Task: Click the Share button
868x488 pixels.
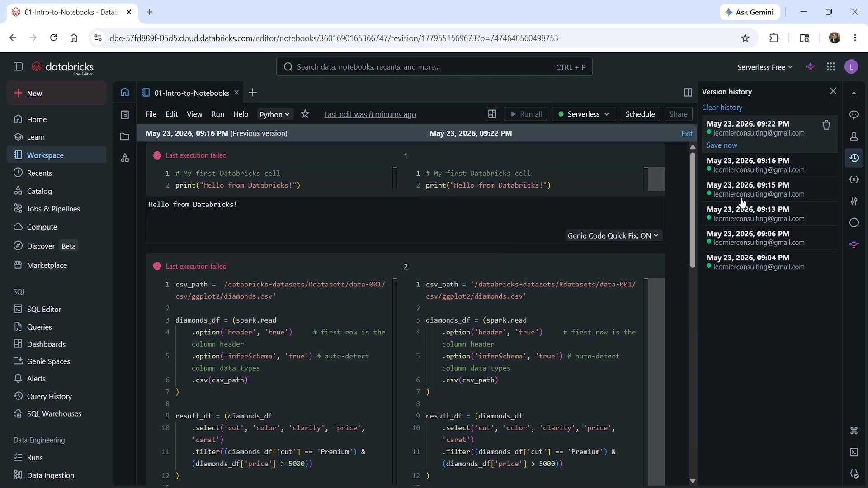Action: (x=679, y=114)
